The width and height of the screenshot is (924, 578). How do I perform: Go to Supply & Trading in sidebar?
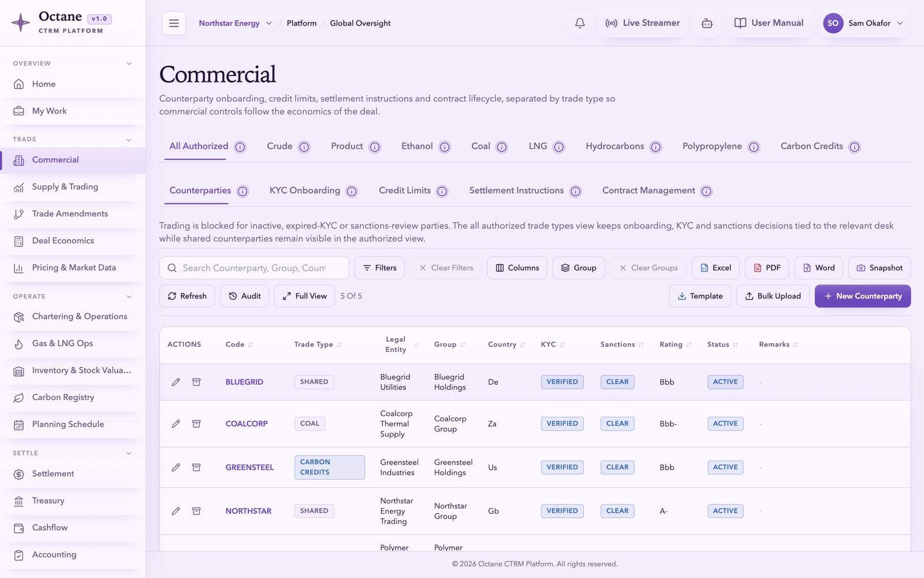coord(73,187)
